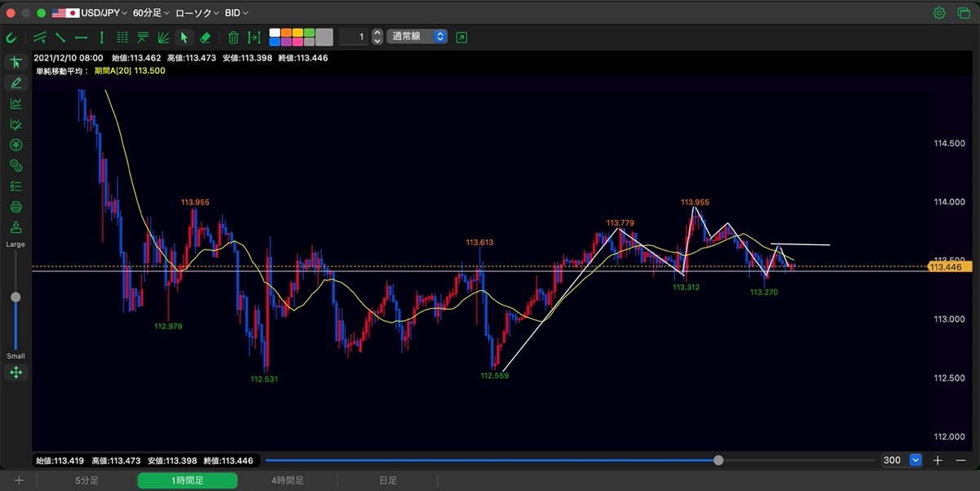This screenshot has height=491, width=980.
Task: Click the minus zoom button at bottom right
Action: click(x=960, y=461)
